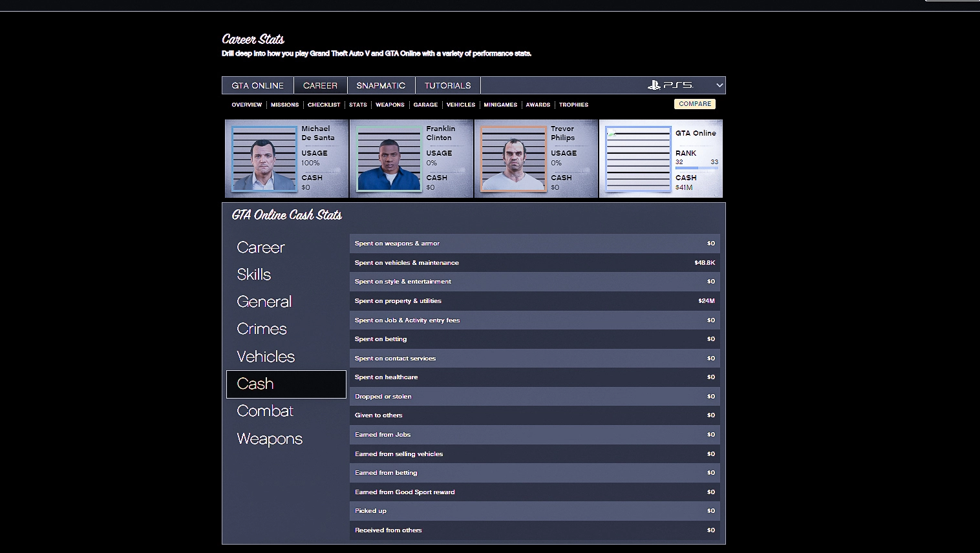Click the 'Dropped or stolen' row
This screenshot has width=980, height=553.
(535, 397)
